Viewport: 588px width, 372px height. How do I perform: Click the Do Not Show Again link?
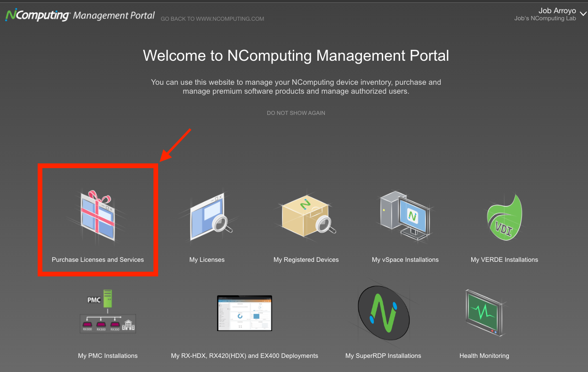(296, 113)
